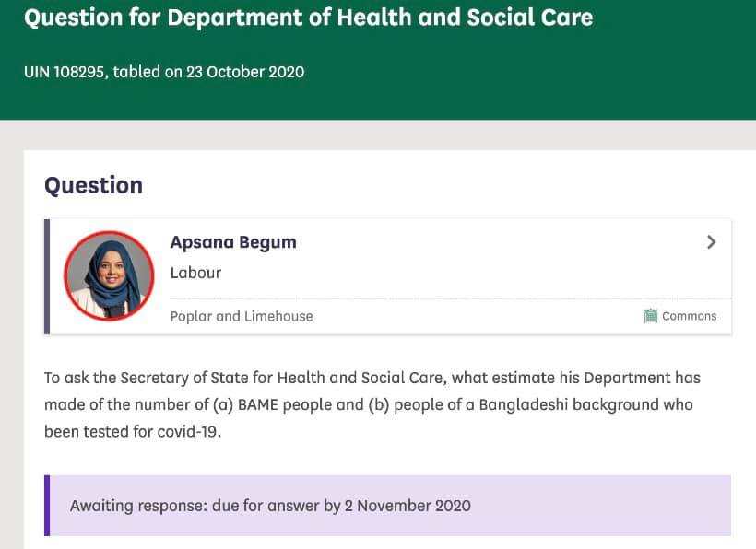Click the word BAME in the question

(258, 404)
